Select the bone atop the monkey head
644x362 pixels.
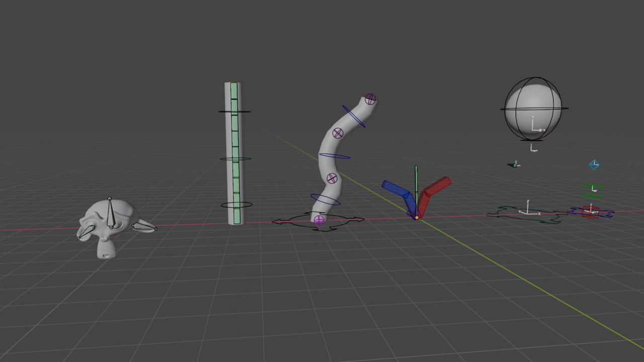(x=110, y=214)
